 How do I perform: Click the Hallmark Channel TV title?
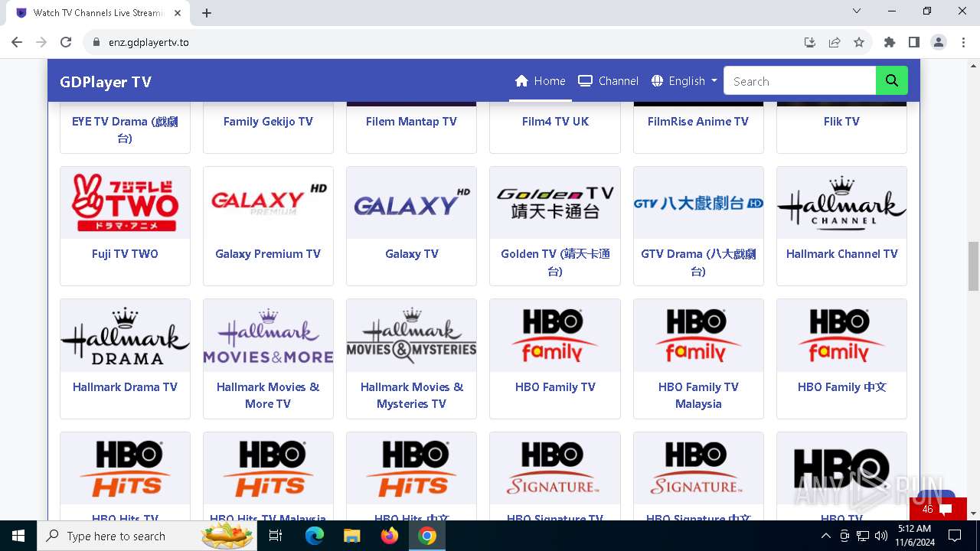(x=841, y=254)
